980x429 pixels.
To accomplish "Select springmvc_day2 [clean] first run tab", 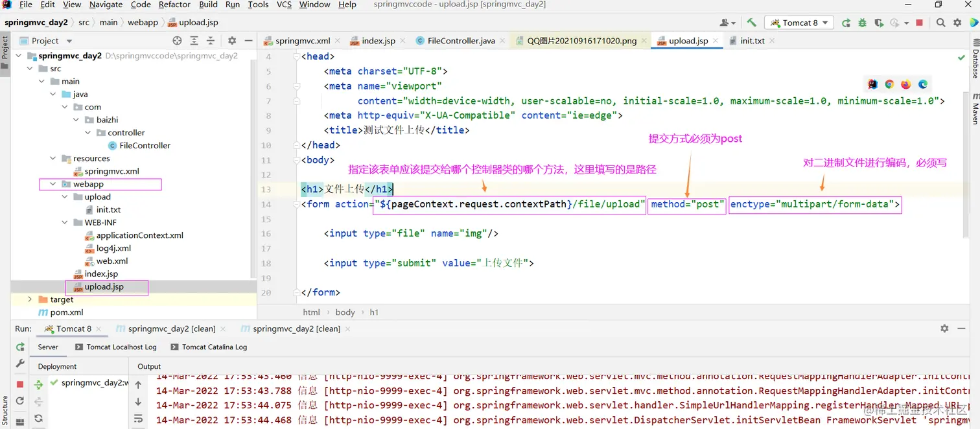I will [165, 329].
